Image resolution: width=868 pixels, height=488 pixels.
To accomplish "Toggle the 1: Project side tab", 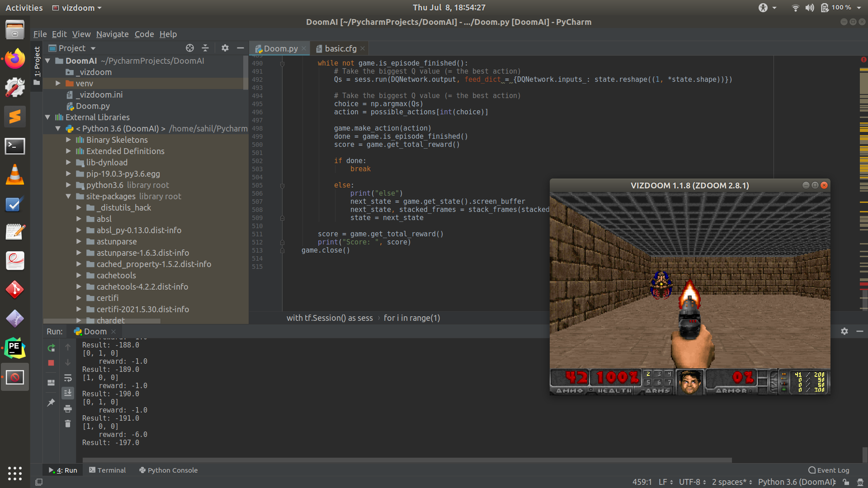I will coord(37,66).
